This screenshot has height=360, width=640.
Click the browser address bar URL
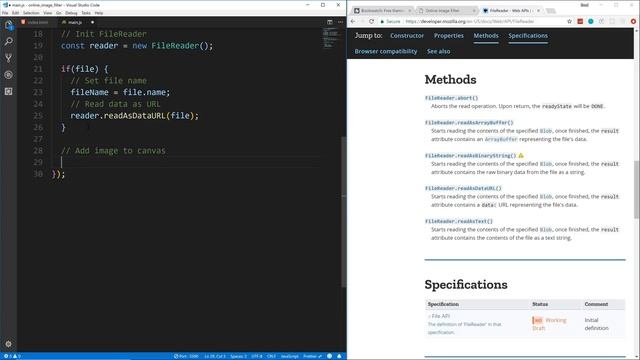coord(470,21)
